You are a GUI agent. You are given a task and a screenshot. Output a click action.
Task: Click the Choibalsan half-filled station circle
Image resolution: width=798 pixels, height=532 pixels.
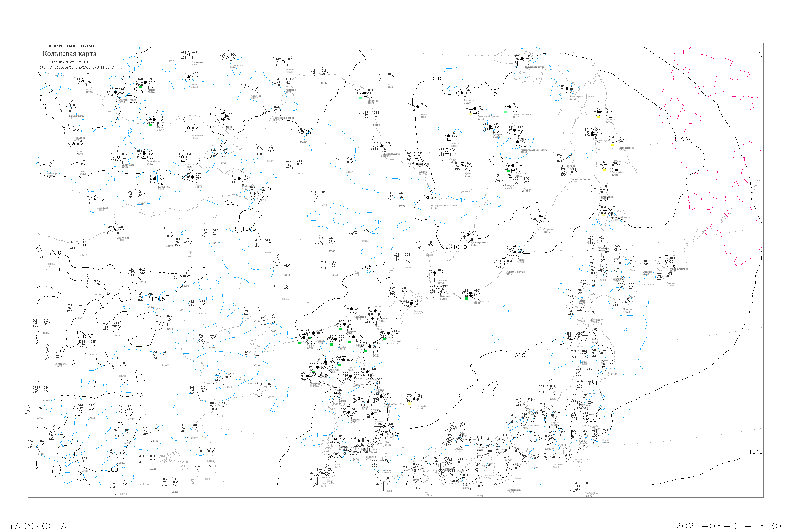182,157
